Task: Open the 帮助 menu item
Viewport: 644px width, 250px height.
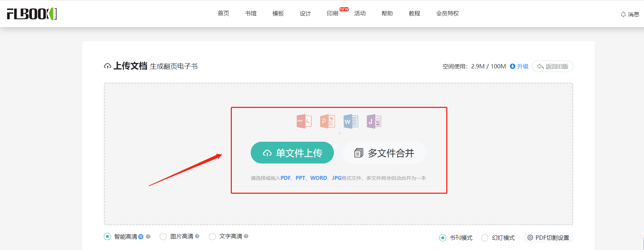Action: (x=387, y=13)
